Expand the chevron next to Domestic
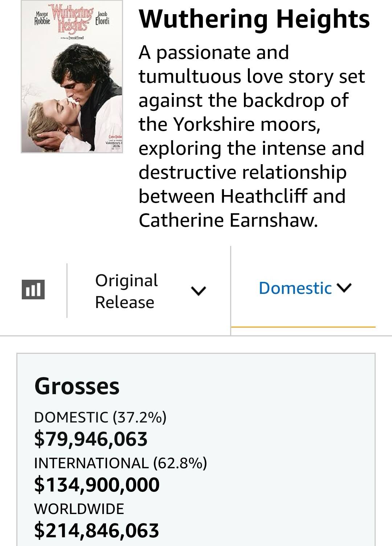392x546 pixels. click(x=344, y=288)
